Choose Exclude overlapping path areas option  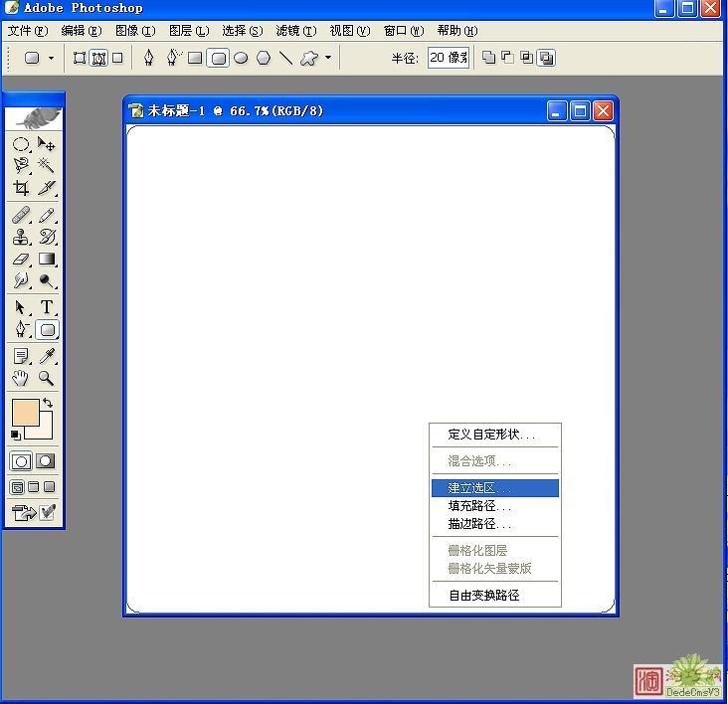pyautogui.click(x=546, y=58)
